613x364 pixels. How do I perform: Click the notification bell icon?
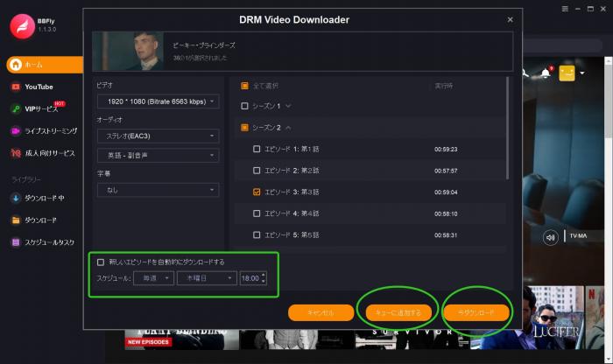[546, 73]
